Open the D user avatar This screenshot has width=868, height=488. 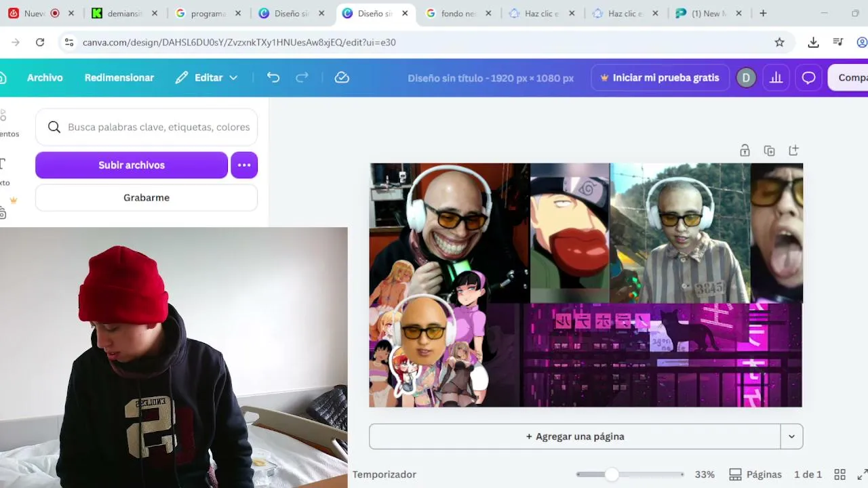[x=746, y=78]
